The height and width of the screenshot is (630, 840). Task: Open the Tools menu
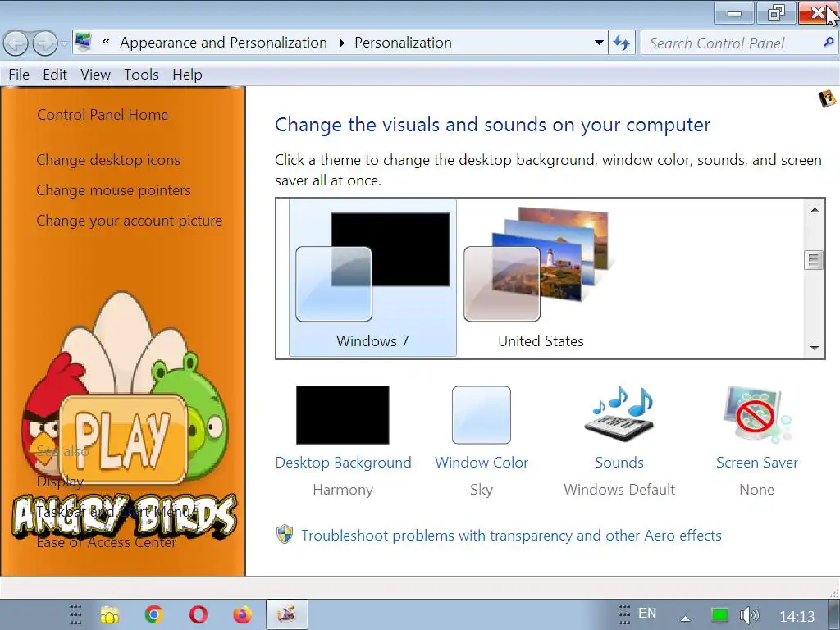pos(141,75)
